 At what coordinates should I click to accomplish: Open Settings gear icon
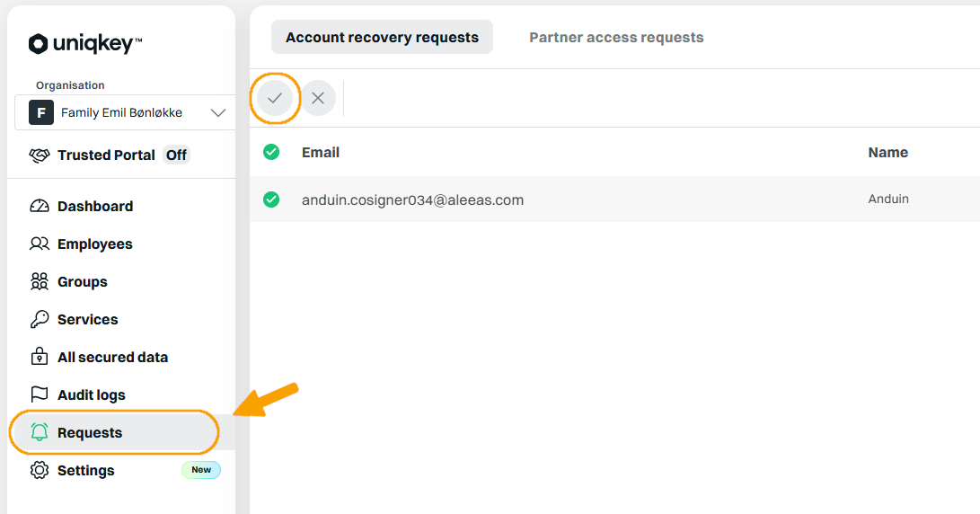pos(40,470)
